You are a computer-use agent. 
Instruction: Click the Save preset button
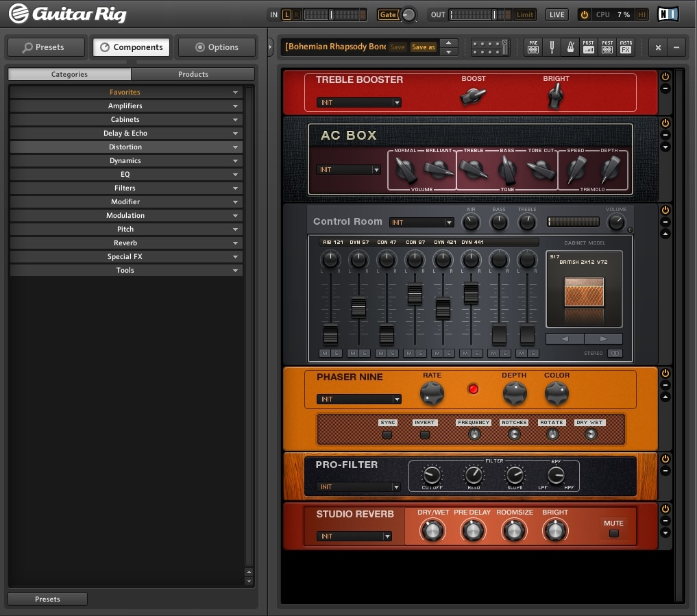398,47
